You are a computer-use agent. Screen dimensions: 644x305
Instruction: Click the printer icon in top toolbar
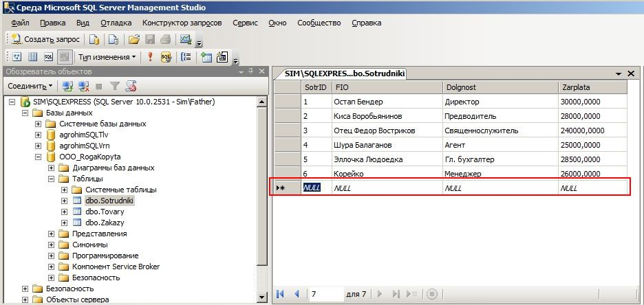(166, 39)
